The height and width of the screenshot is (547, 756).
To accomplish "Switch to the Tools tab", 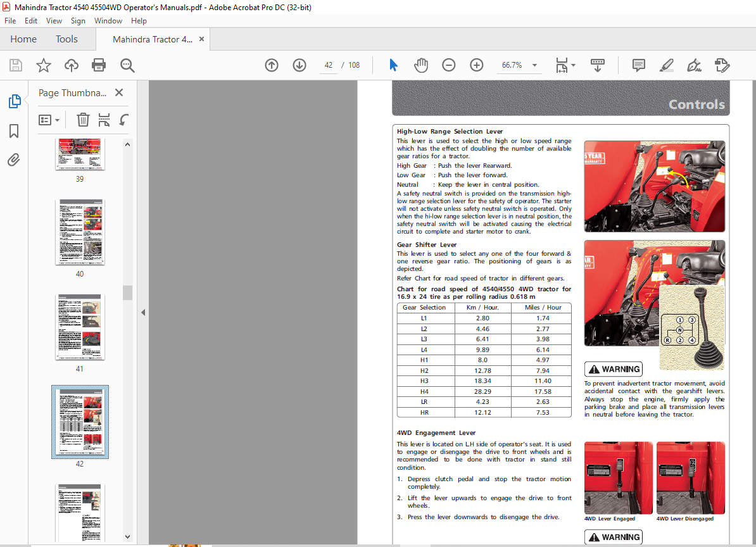I will tap(66, 39).
